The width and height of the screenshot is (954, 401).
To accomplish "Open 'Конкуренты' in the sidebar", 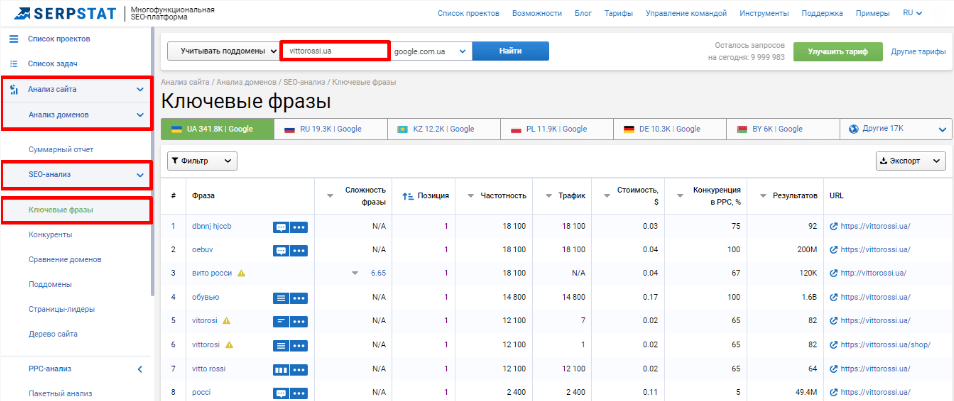I will tap(50, 235).
